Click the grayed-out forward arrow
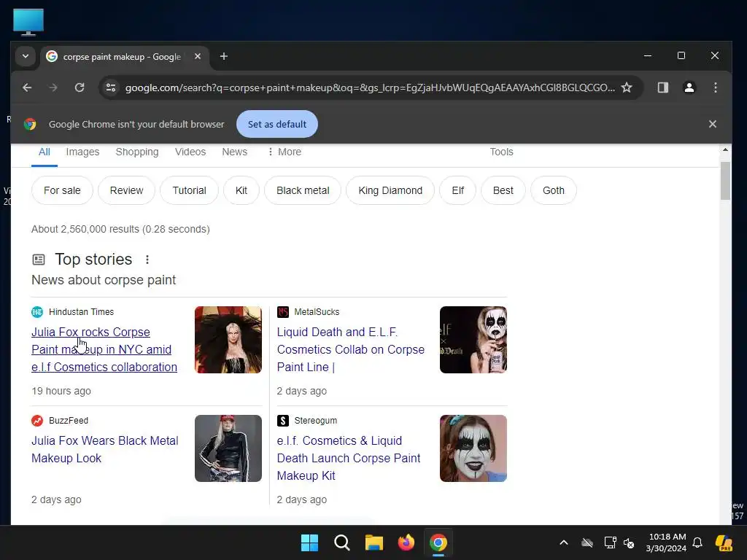 [53, 87]
